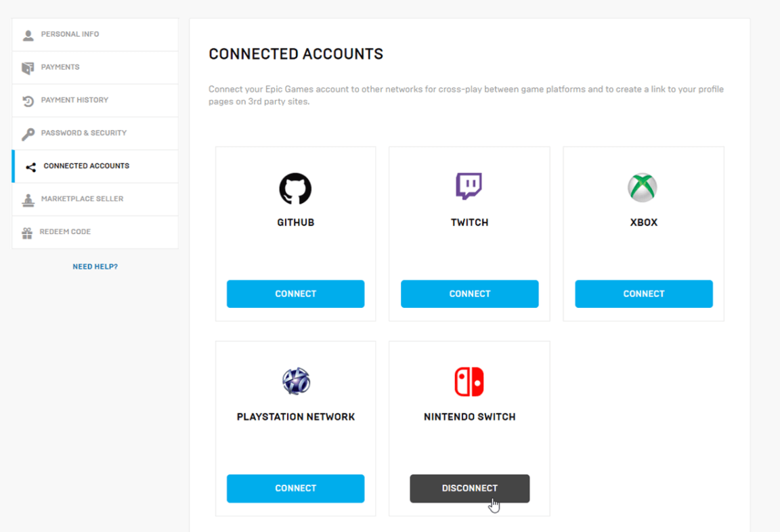Open the Marketplace Seller page
The height and width of the screenshot is (532, 780).
point(95,199)
